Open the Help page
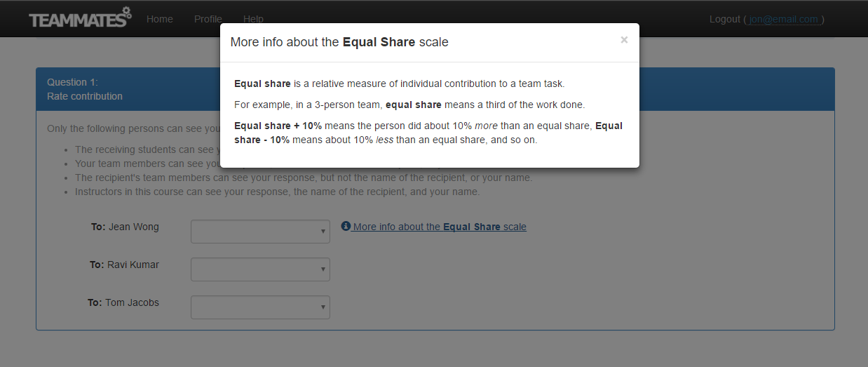This screenshot has height=367, width=868. pyautogui.click(x=253, y=19)
